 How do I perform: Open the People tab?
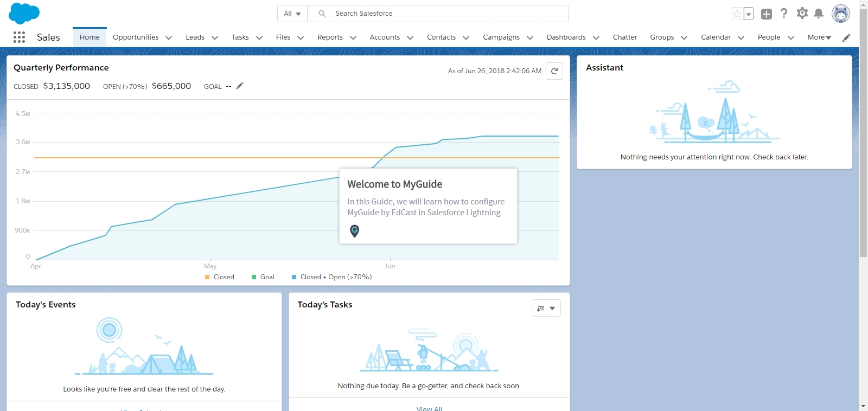pyautogui.click(x=769, y=37)
